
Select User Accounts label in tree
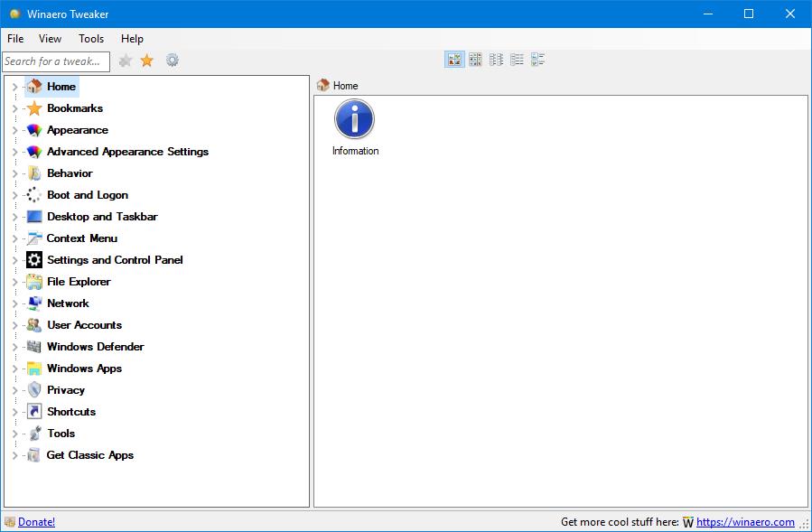pyautogui.click(x=84, y=325)
